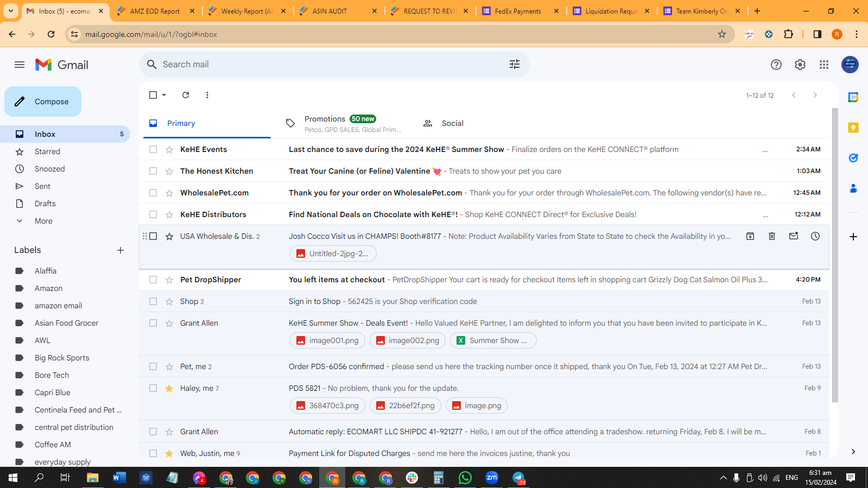Select the KeHE Events email checkbox
868x488 pixels.
[153, 149]
